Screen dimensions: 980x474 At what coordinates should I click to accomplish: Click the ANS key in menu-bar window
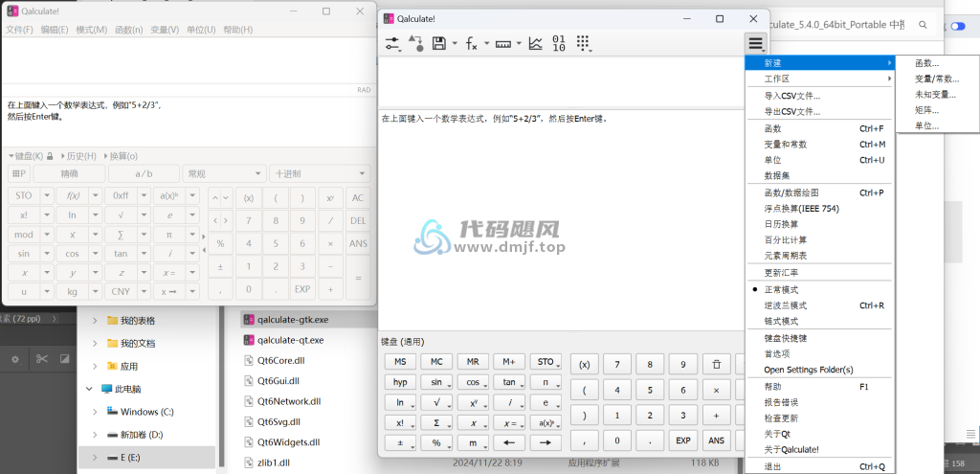click(x=358, y=243)
